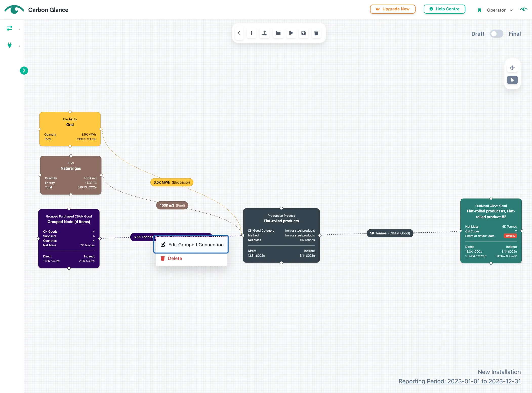The height and width of the screenshot is (393, 532).
Task: Click the swap arrows sidebar icon
Action: (x=10, y=28)
